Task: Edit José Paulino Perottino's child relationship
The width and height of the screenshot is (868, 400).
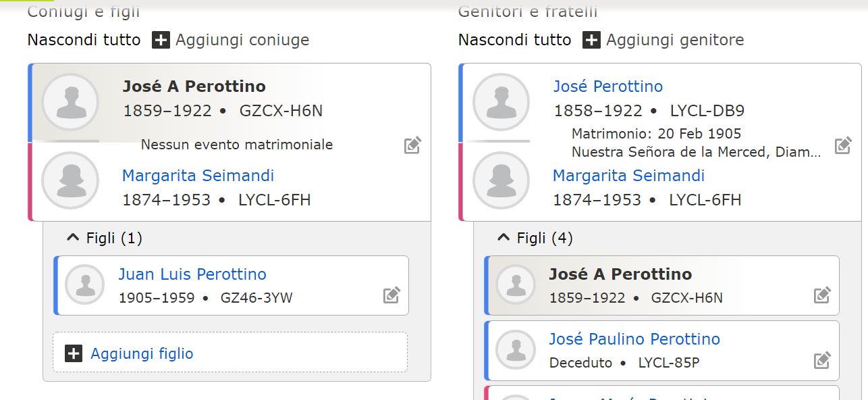Action: coord(822,360)
